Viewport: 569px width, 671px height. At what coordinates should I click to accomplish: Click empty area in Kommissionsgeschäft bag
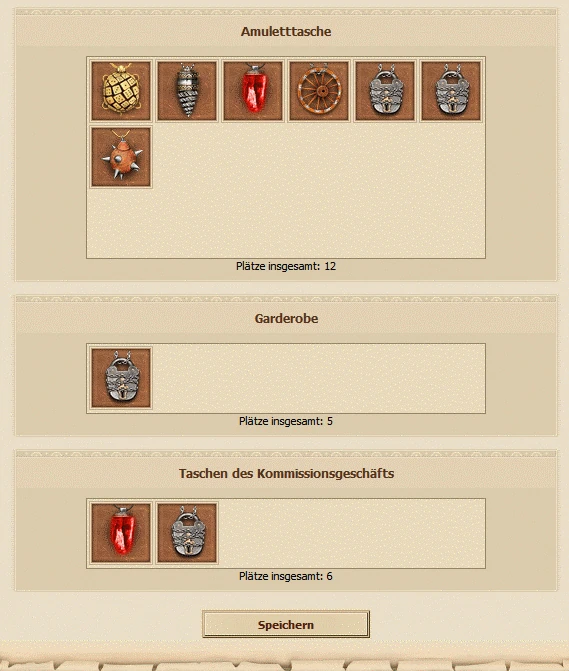tap(351, 533)
